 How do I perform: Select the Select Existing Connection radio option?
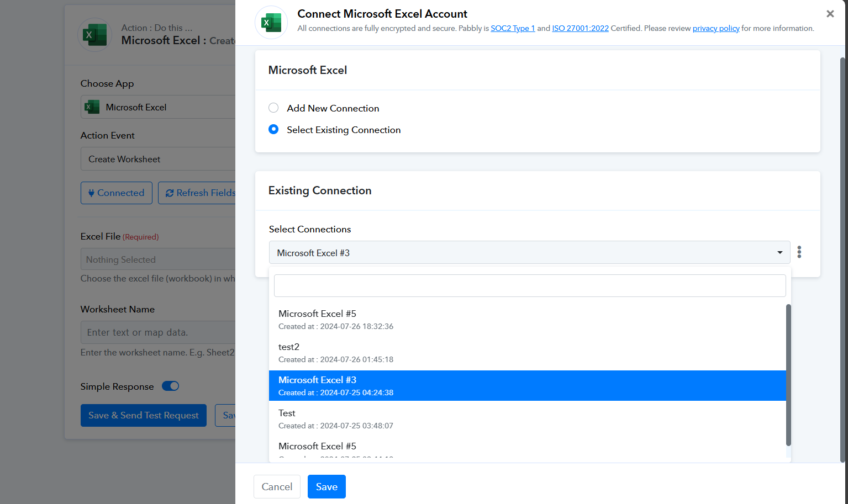click(273, 129)
